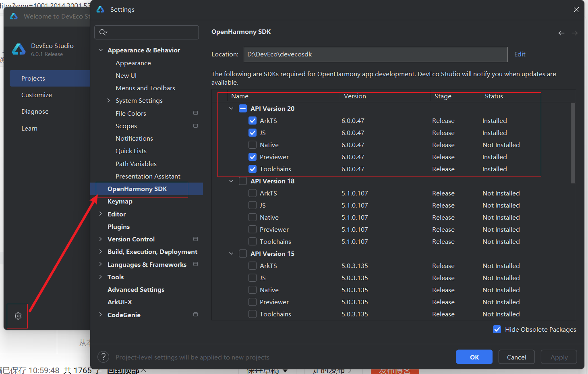This screenshot has height=374, width=588.
Task: Open the Plugins settings page
Action: click(118, 226)
